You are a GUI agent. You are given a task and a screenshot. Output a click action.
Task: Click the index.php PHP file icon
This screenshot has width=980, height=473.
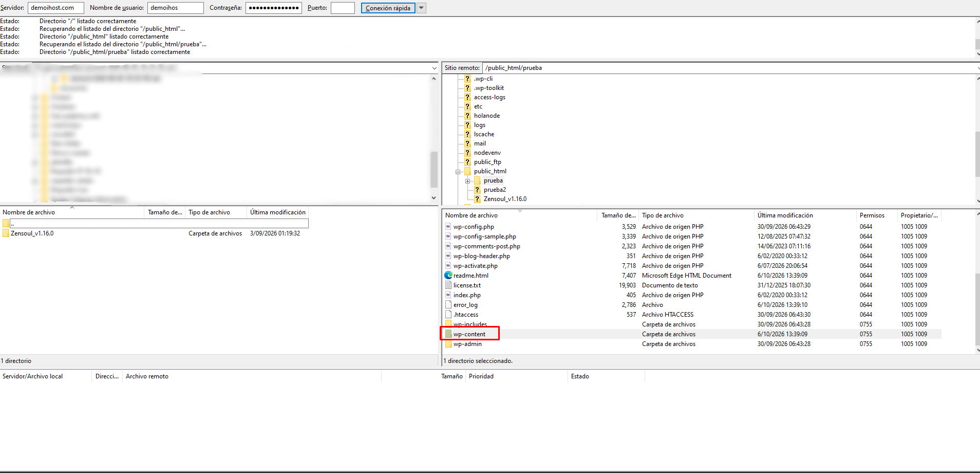pyautogui.click(x=448, y=295)
